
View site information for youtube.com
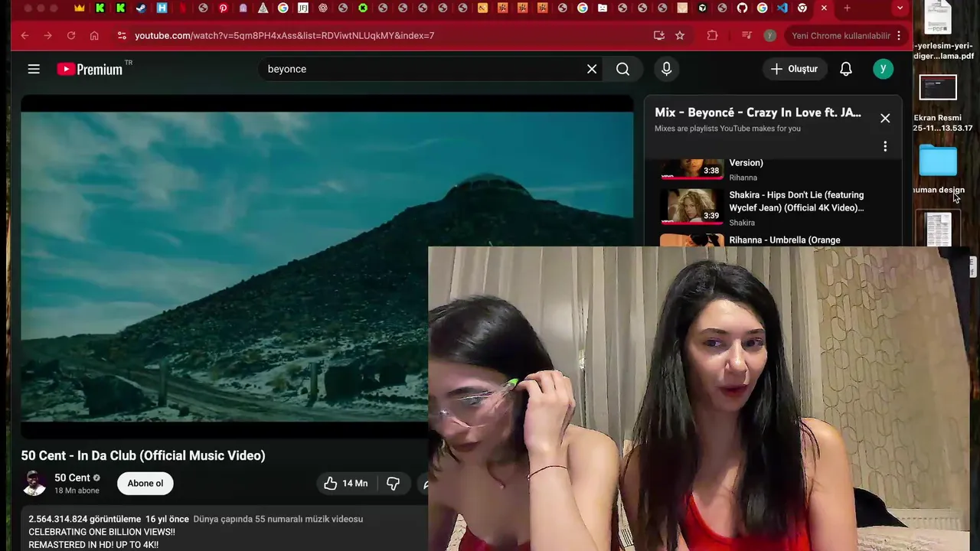click(121, 35)
